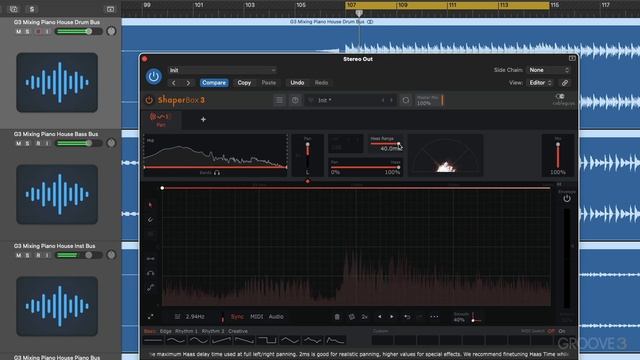Screen dimensions: 640x360
Task: Click the 2.94Hz rate value
Action: point(195,317)
